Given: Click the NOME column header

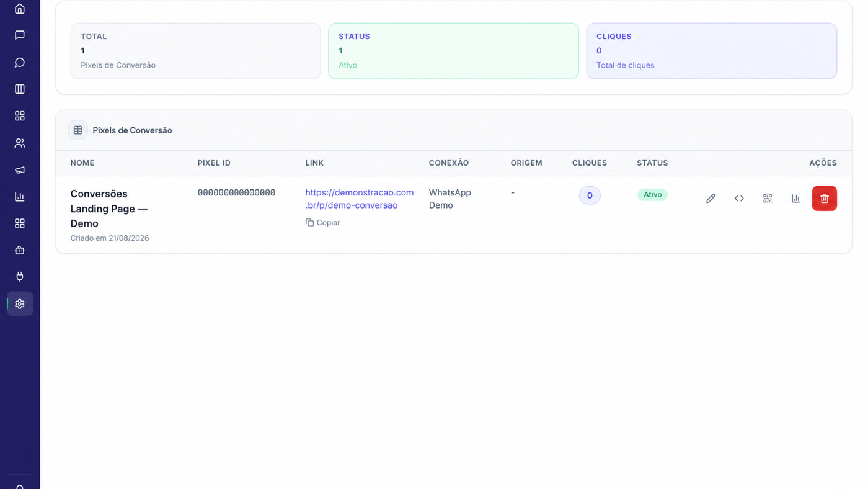Looking at the screenshot, I should tap(82, 163).
